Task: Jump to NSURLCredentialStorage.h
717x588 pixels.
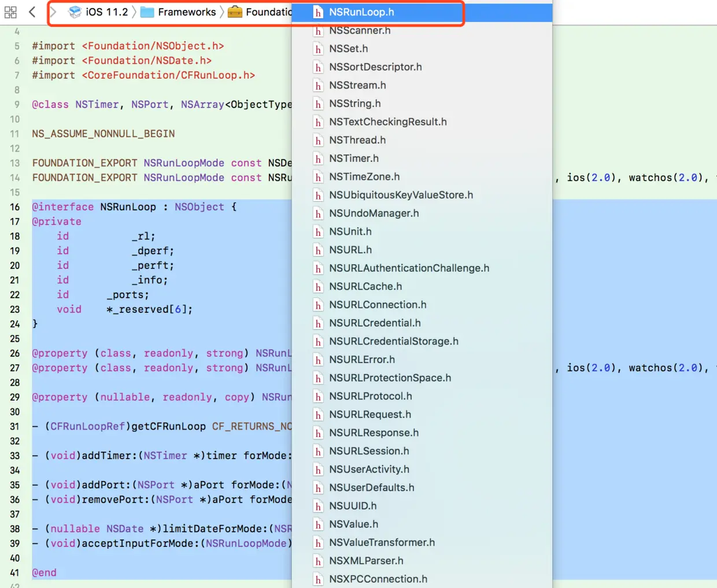Action: click(x=422, y=342)
